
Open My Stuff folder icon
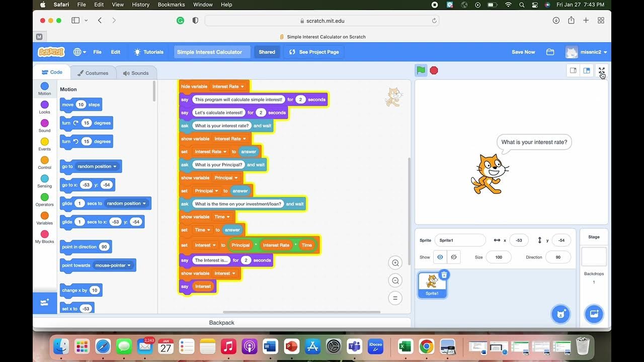(550, 52)
